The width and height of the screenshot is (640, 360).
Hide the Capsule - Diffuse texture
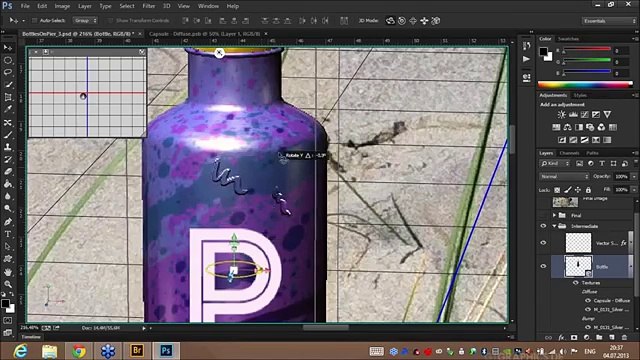tap(588, 300)
